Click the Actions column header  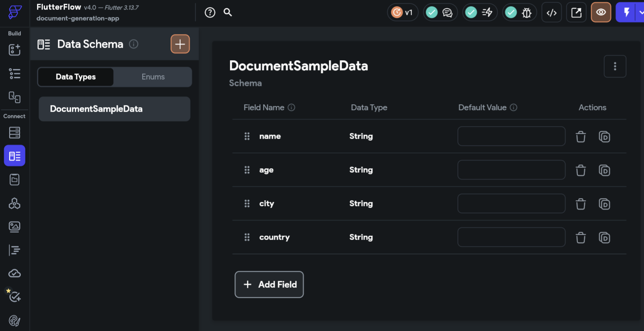click(592, 108)
